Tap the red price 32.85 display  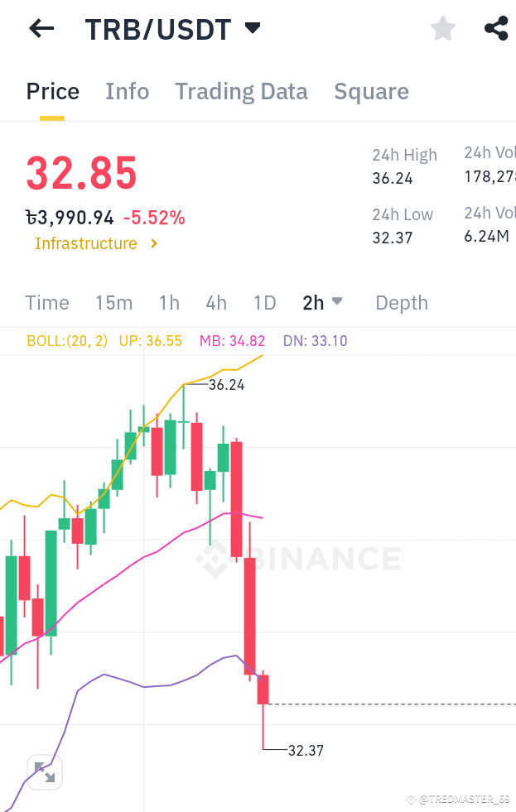coord(80,175)
